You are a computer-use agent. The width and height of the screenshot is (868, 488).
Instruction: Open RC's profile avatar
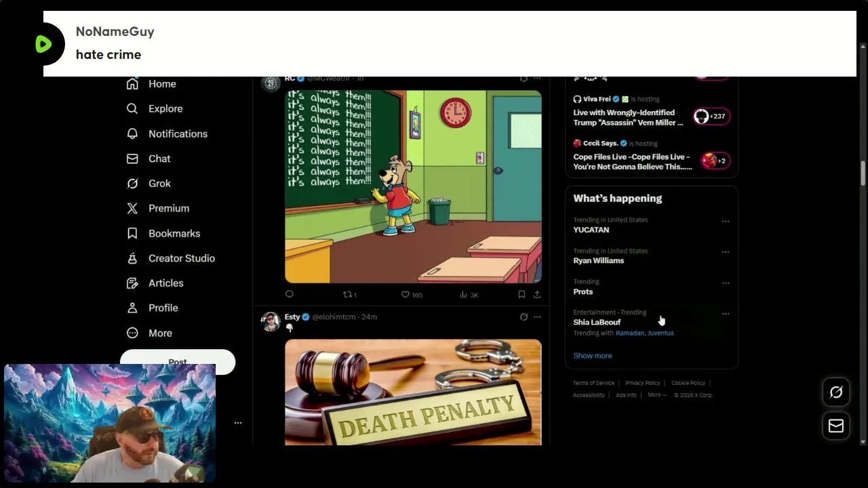click(271, 83)
